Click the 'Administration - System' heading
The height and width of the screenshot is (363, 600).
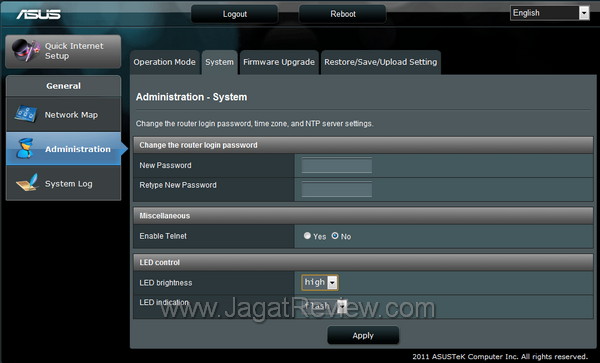(191, 97)
